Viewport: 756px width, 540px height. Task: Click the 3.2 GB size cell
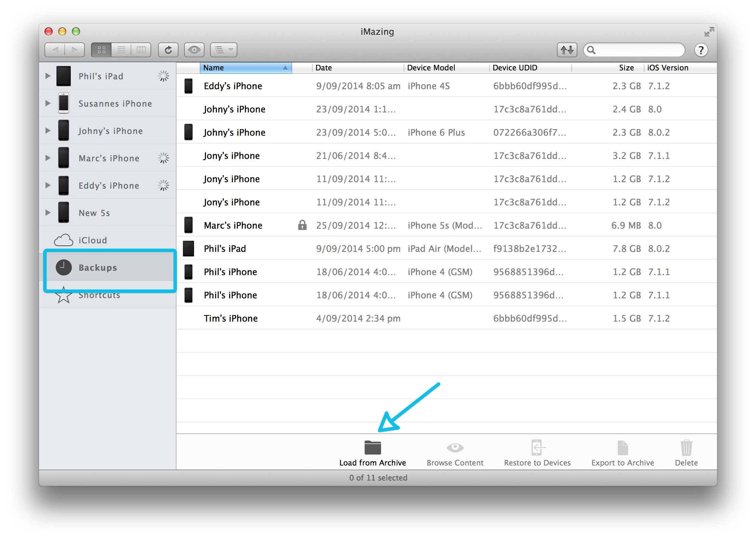pos(626,156)
